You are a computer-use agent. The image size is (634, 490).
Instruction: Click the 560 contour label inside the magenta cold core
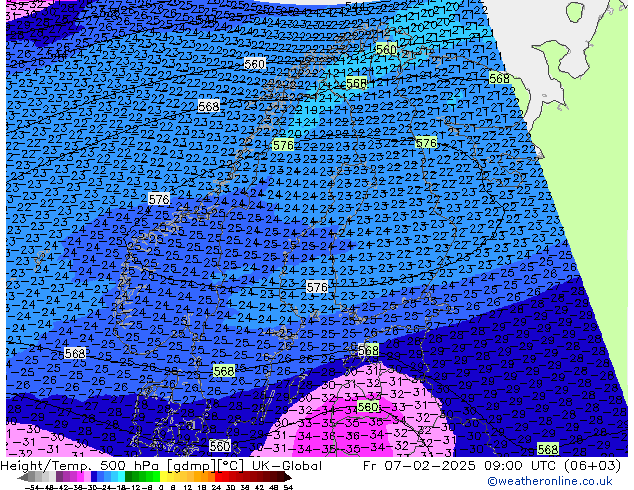[x=368, y=406]
